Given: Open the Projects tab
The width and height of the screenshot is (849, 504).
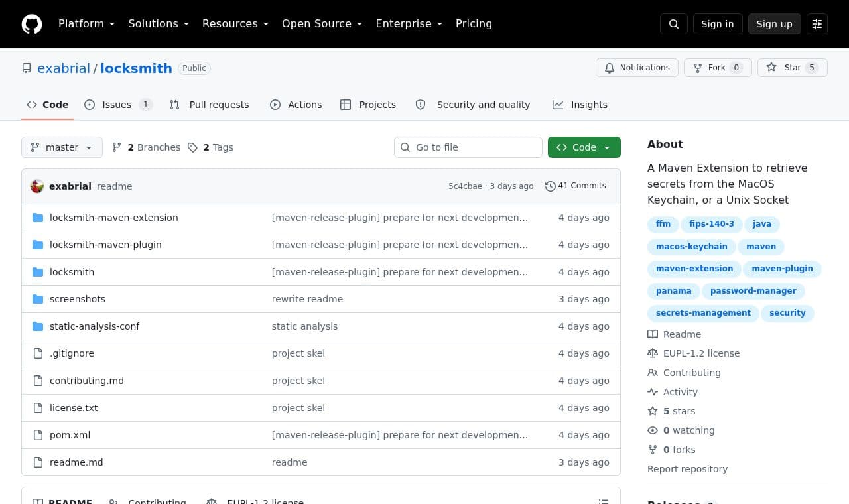Looking at the screenshot, I should click(x=368, y=105).
